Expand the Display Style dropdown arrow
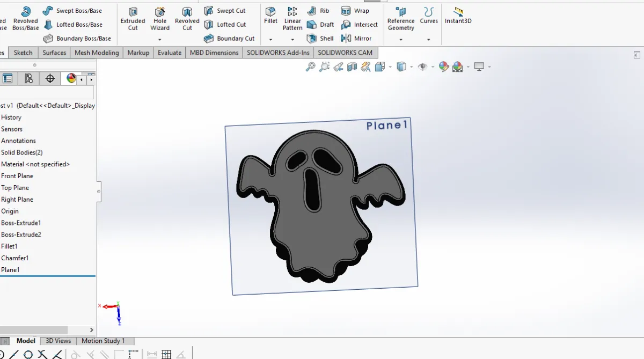Viewport: 644px width, 359px height. [x=411, y=67]
